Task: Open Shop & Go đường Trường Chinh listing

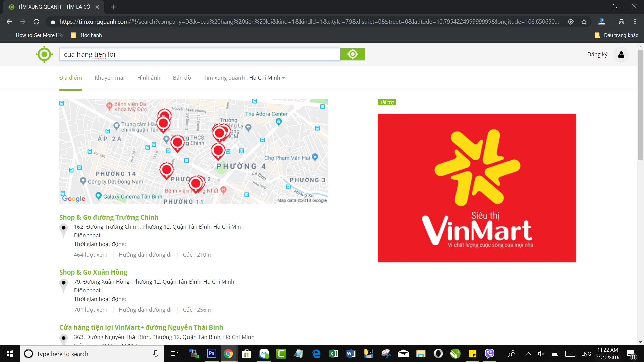Action: coord(109,217)
